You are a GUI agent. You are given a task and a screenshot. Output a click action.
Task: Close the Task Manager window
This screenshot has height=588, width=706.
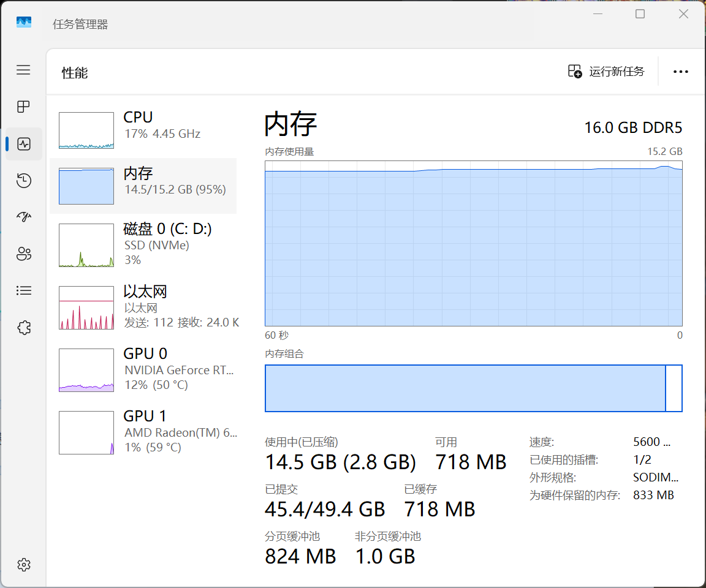(683, 14)
